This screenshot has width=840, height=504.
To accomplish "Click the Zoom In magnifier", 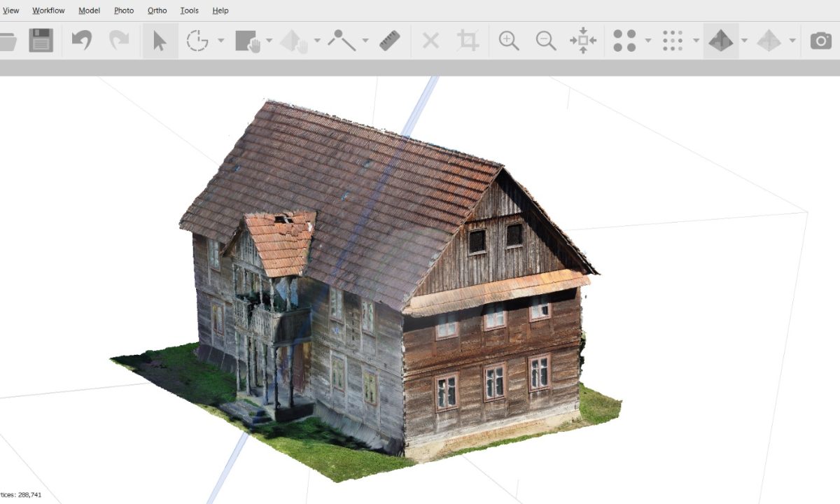I will pos(509,41).
